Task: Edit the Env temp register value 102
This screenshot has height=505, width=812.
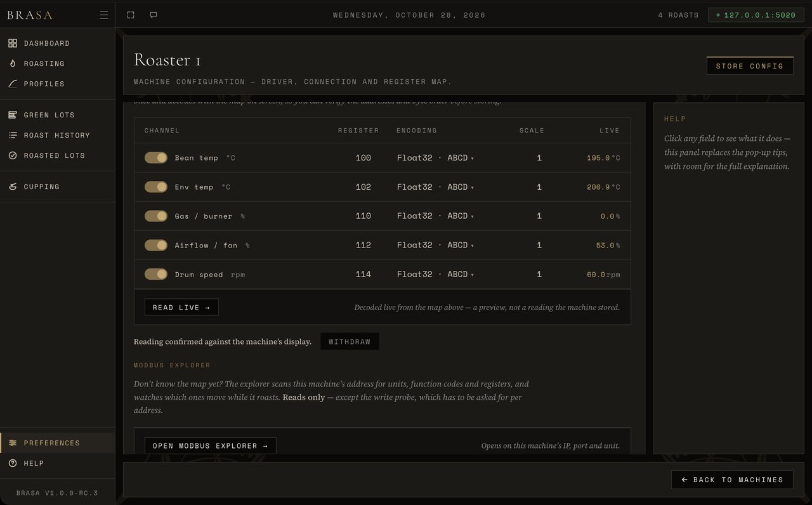Action: (363, 187)
